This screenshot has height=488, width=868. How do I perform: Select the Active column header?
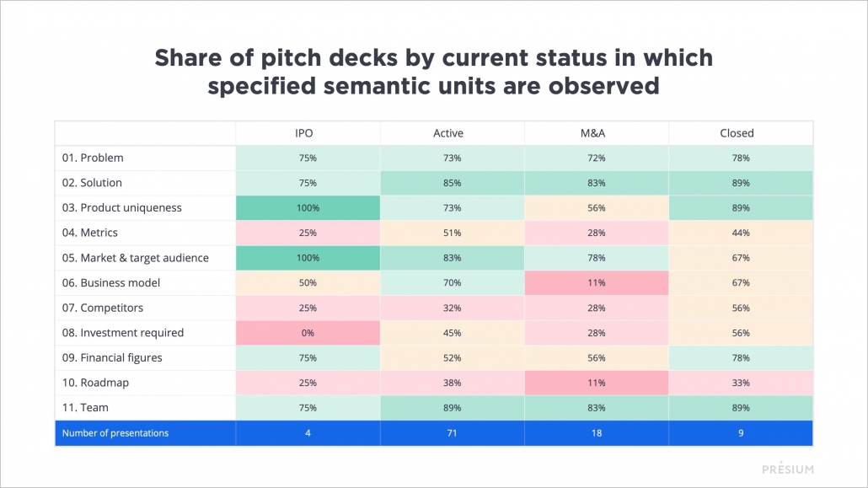click(x=452, y=133)
